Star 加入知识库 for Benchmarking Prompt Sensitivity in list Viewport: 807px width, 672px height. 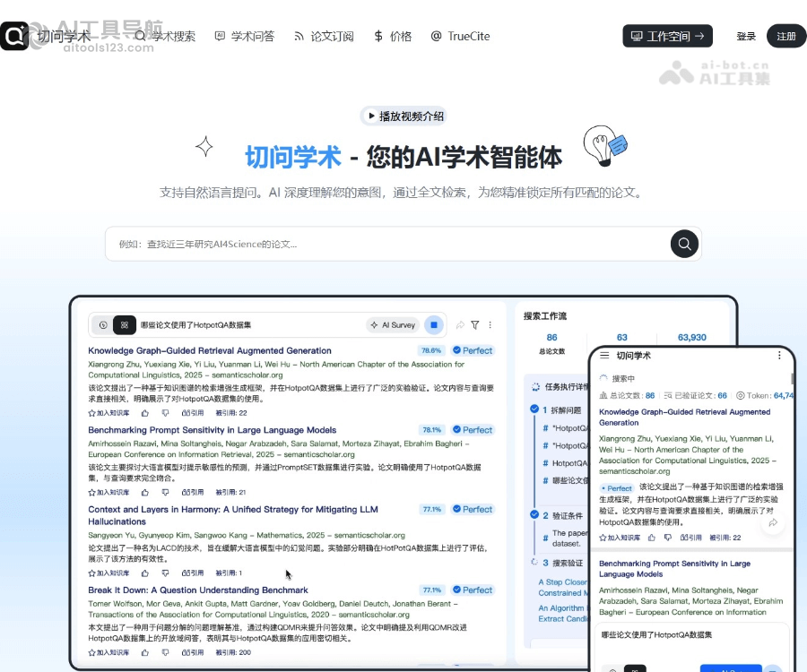click(108, 492)
